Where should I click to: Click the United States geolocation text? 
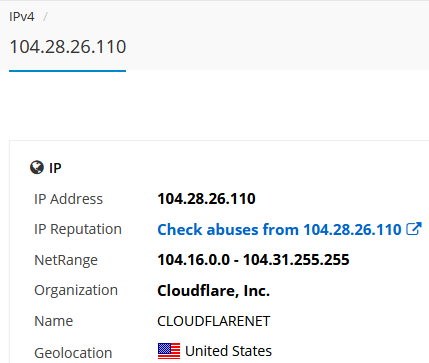pos(228,351)
